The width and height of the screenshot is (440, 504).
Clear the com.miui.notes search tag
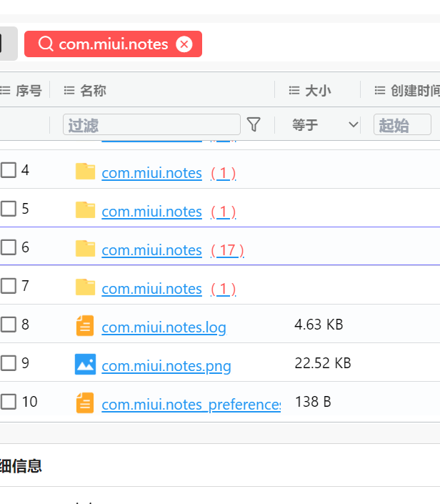(184, 44)
